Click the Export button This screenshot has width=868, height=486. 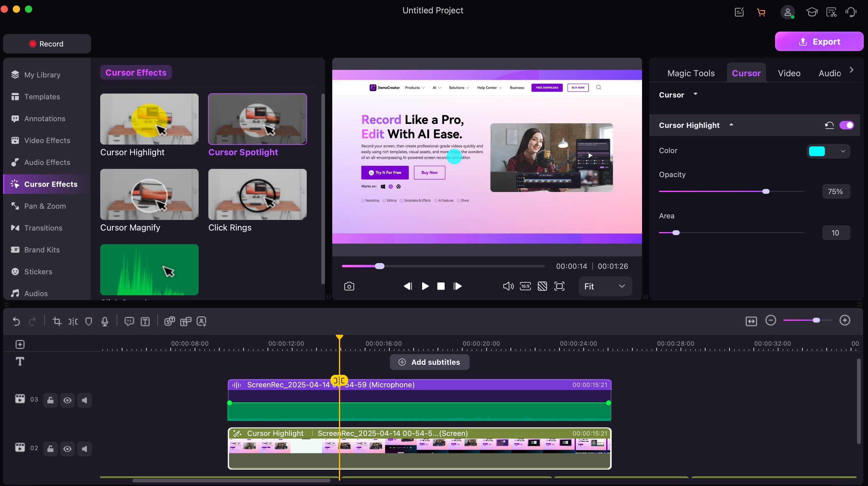[819, 42]
